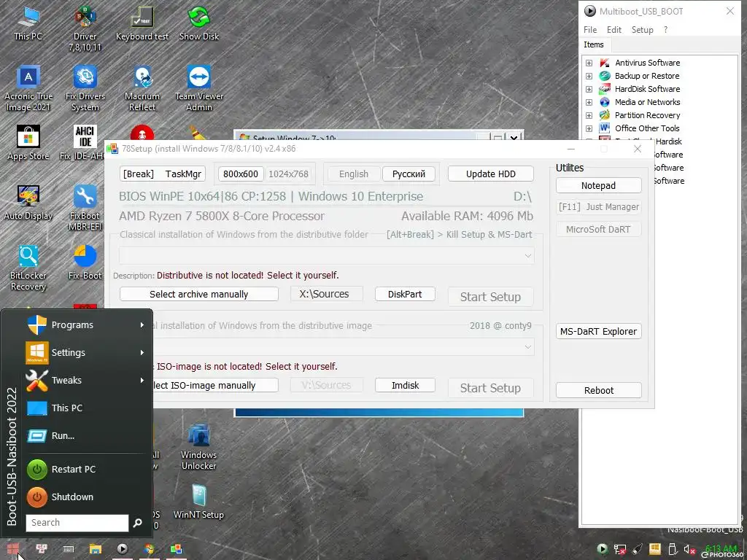The width and height of the screenshot is (747, 560).
Task: Click Select archive manually button
Action: [198, 294]
